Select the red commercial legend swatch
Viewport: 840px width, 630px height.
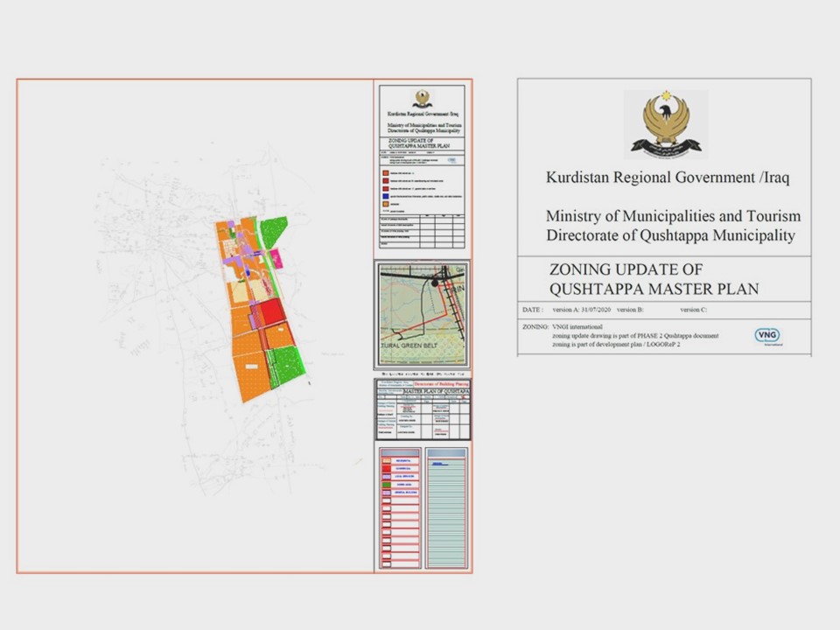(387, 470)
